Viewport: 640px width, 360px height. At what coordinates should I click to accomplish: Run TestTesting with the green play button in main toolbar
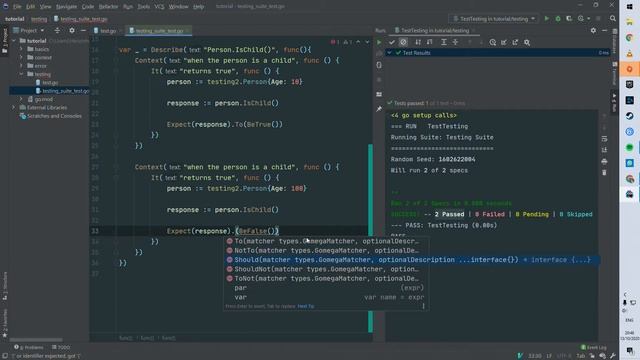[x=547, y=19]
